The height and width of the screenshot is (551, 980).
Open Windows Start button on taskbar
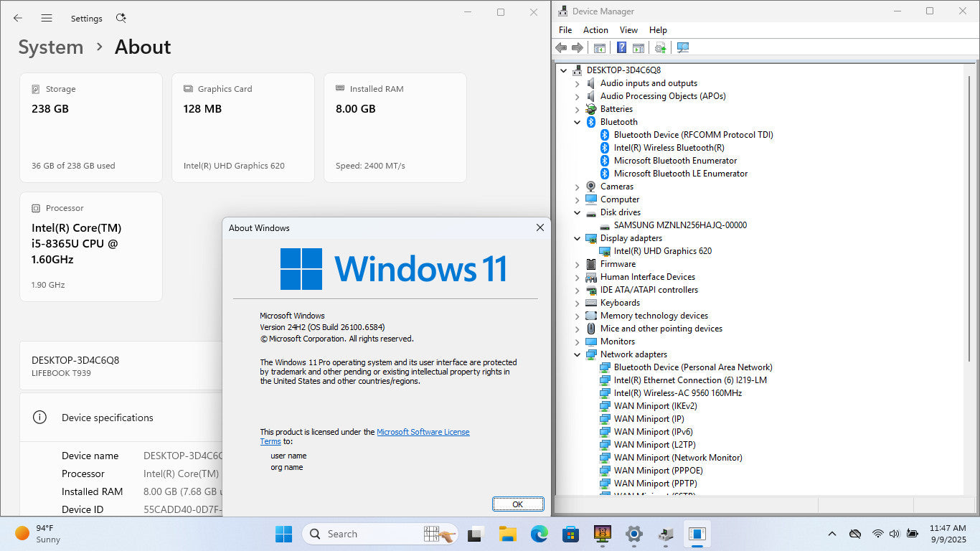pyautogui.click(x=284, y=534)
